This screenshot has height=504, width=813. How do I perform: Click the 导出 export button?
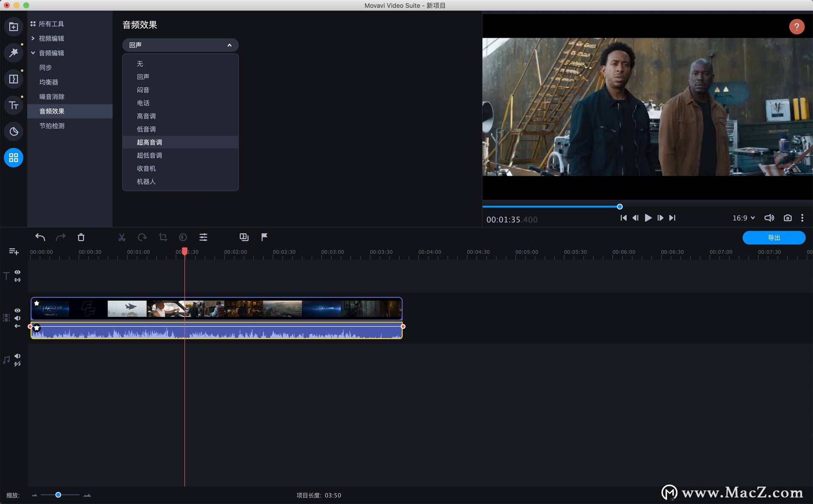(774, 238)
